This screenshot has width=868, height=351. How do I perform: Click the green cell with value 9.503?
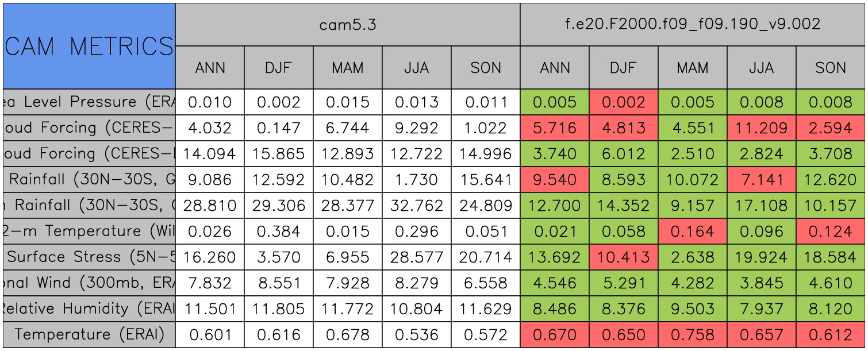(693, 309)
